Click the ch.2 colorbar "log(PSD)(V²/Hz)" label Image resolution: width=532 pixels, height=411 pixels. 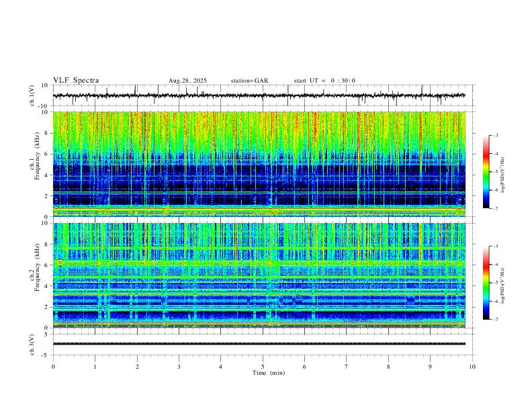[x=502, y=285]
